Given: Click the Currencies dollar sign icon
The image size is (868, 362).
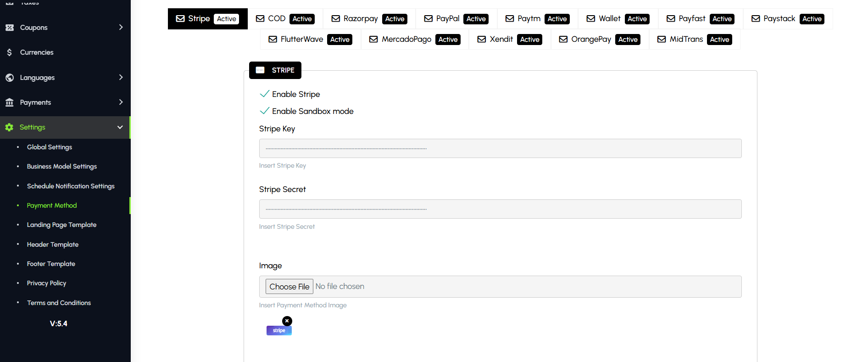Looking at the screenshot, I should 10,52.
